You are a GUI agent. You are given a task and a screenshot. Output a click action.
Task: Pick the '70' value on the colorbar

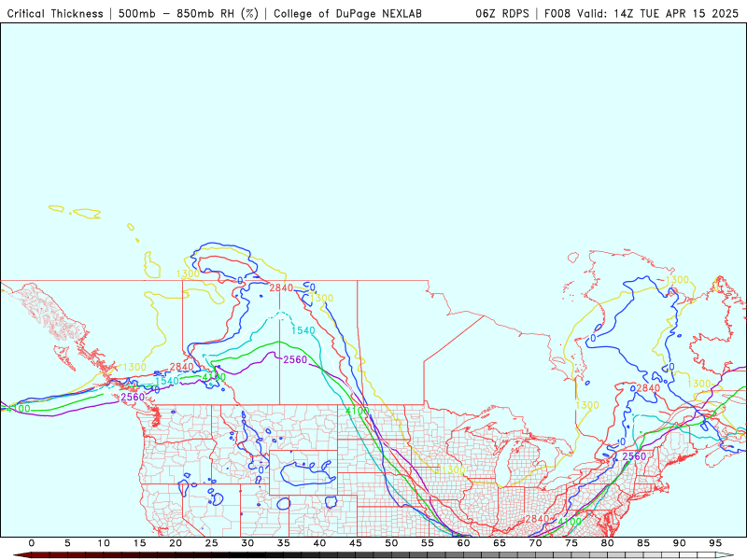(x=535, y=543)
